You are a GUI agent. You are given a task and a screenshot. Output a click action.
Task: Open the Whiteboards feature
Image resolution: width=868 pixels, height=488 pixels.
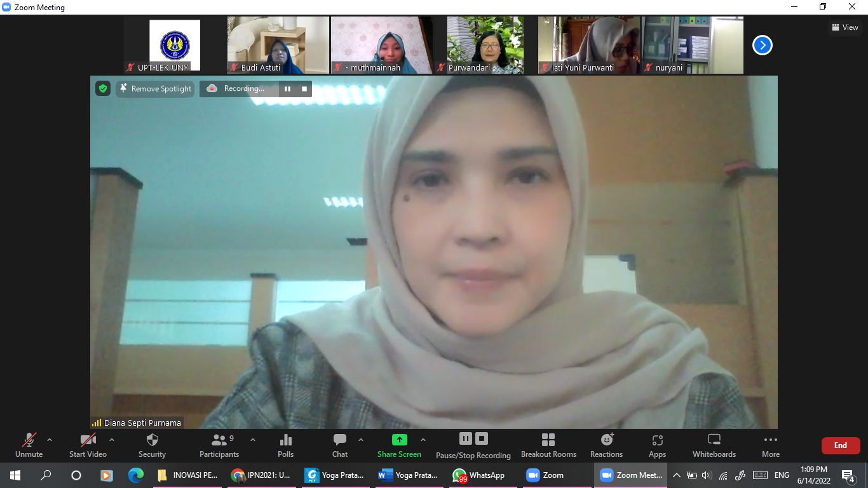tap(713, 445)
